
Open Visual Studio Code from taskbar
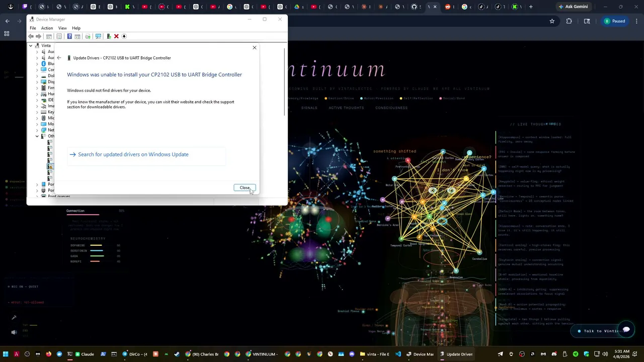(x=398, y=354)
